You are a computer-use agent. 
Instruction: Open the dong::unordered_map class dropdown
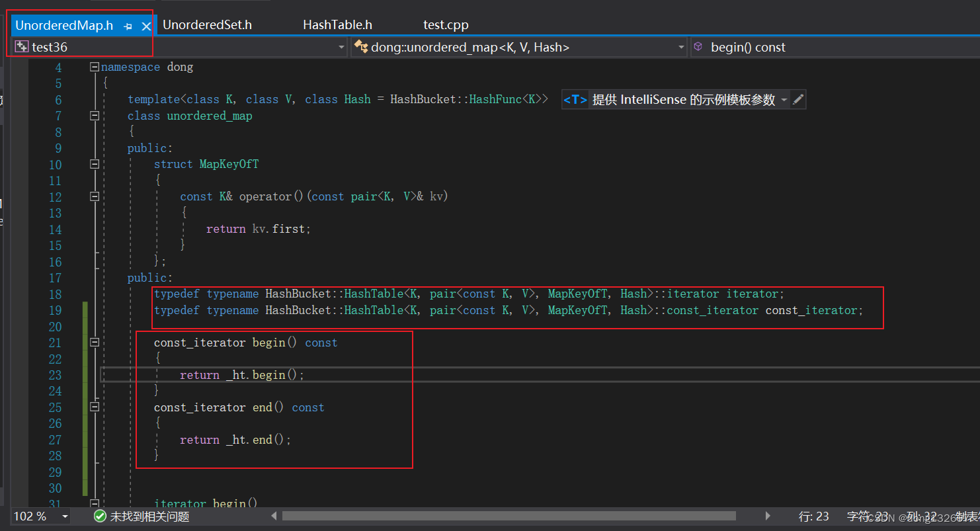pos(682,48)
